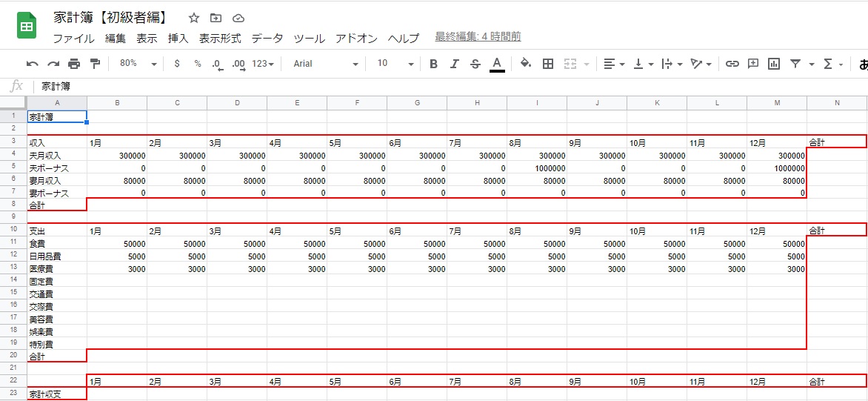Viewport: 868px width, 401px height.
Task: Open the fill color picker
Action: 526,64
